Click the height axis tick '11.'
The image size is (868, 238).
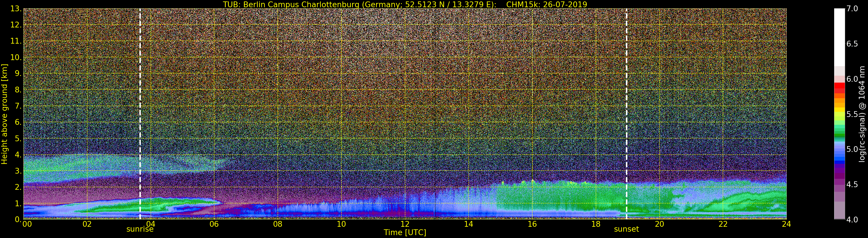[x=16, y=41]
